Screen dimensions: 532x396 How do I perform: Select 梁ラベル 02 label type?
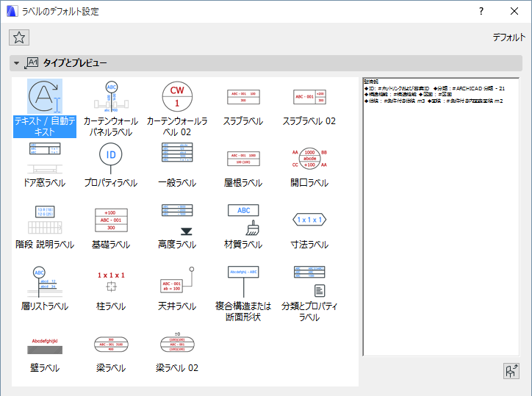177,350
